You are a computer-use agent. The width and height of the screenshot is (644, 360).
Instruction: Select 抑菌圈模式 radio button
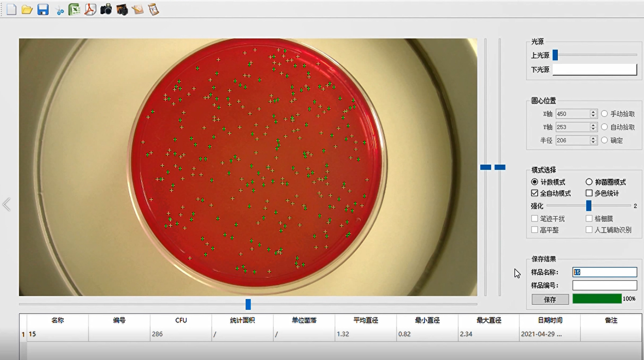point(589,182)
